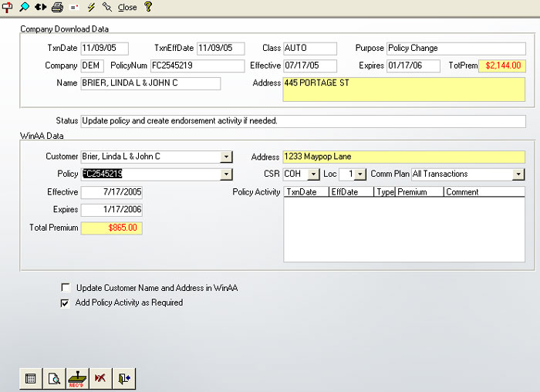
Task: Expand the Customer dropdown list
Action: pos(226,157)
